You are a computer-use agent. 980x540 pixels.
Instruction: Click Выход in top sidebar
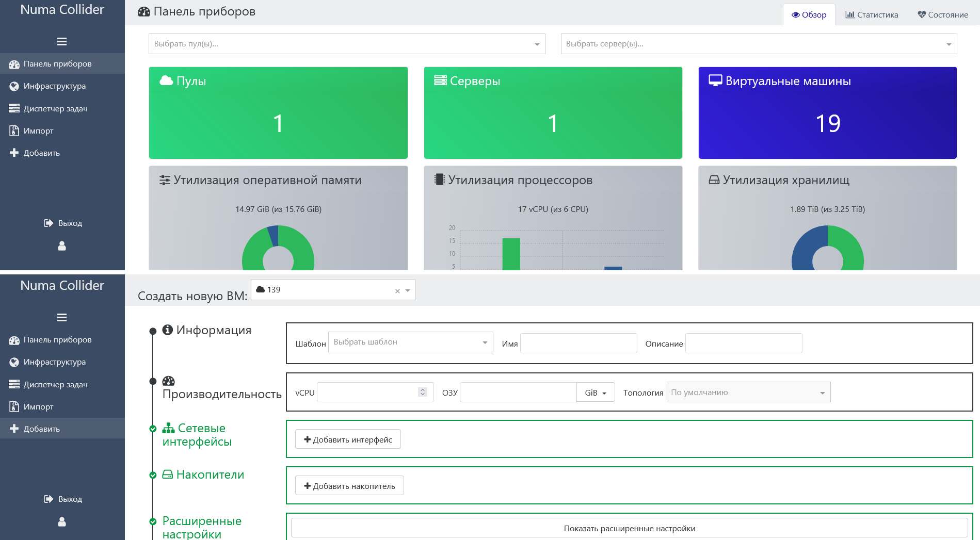point(62,223)
